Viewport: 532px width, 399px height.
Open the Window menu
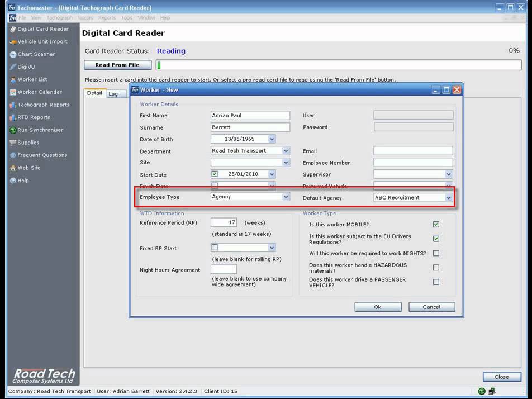click(x=146, y=18)
